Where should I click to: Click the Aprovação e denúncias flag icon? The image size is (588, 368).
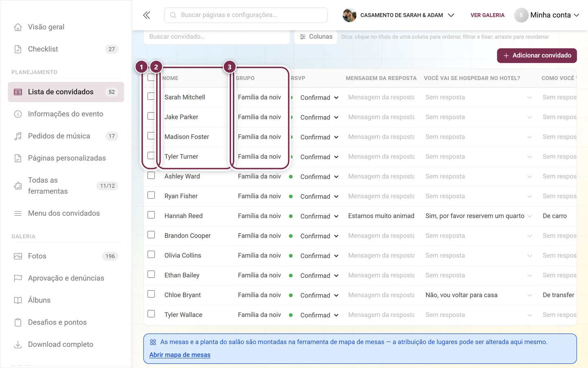pyautogui.click(x=18, y=278)
